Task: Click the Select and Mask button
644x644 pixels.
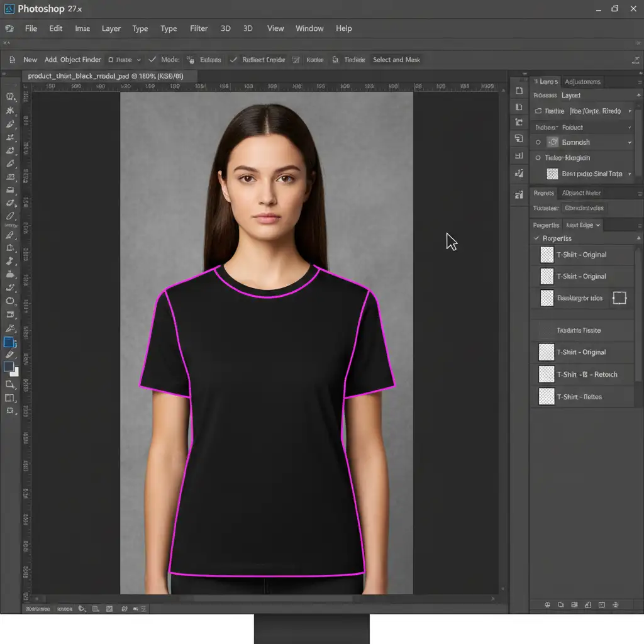Action: pyautogui.click(x=396, y=60)
